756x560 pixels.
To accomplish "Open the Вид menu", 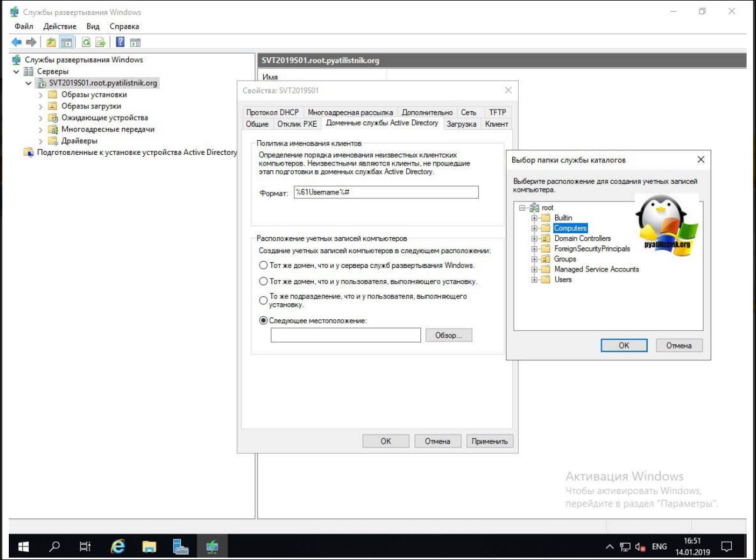I will tap(93, 26).
